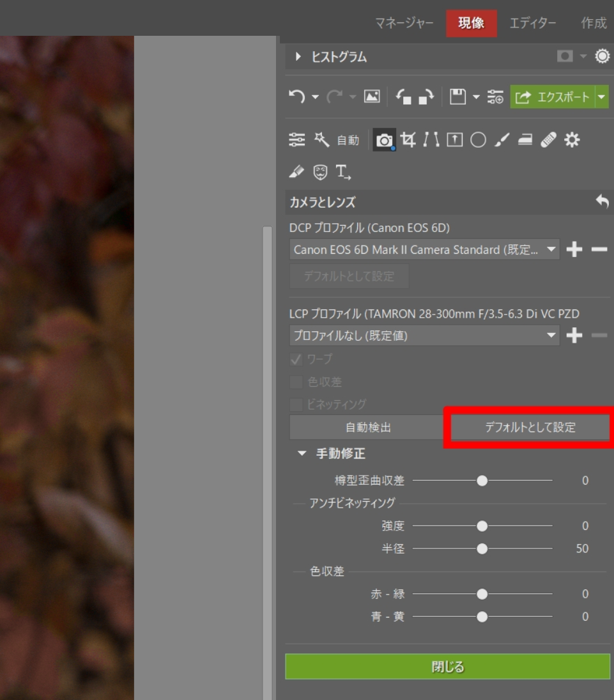Switch to the 作成 tab
This screenshot has width=614, height=700.
(x=594, y=23)
